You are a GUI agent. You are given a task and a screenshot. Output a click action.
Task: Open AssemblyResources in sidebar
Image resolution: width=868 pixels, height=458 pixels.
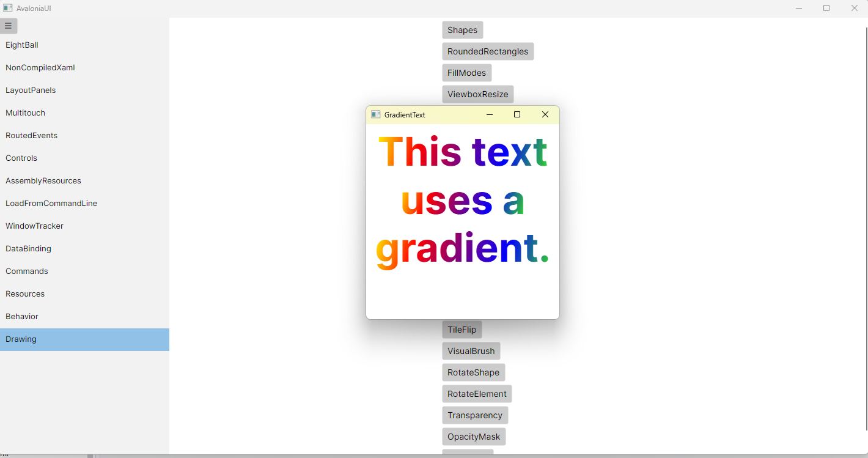[84, 181]
